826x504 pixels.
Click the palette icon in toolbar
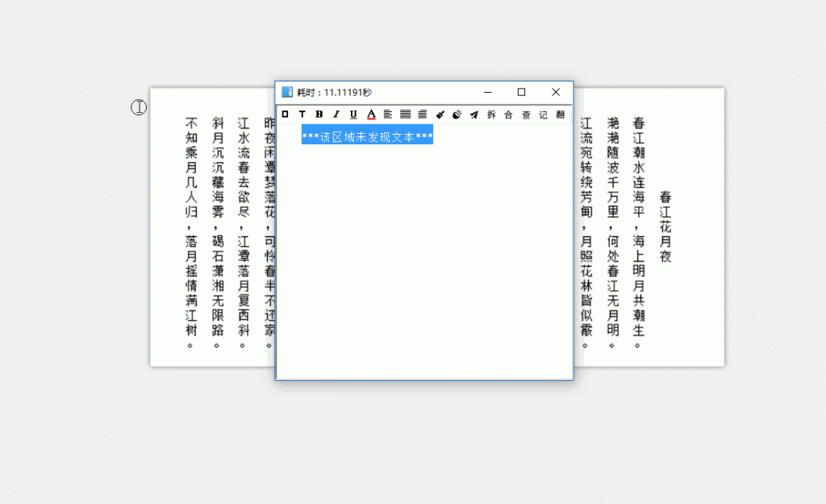point(457,115)
